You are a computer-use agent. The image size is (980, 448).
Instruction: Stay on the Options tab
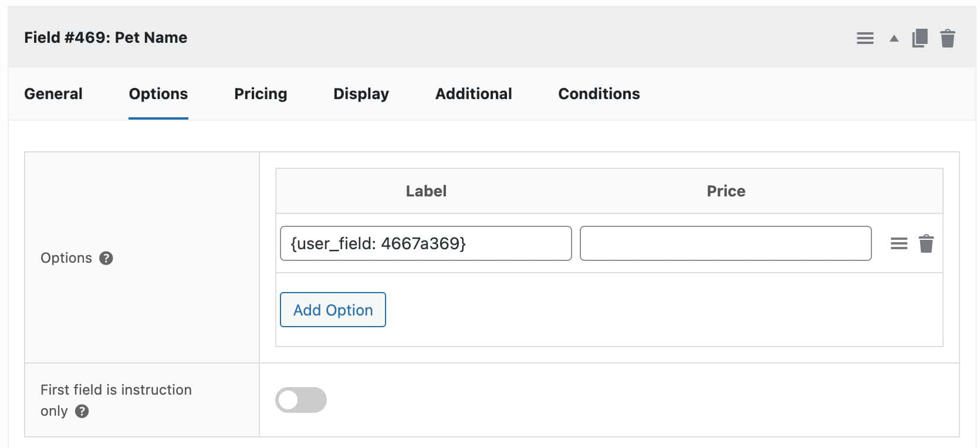(x=158, y=94)
